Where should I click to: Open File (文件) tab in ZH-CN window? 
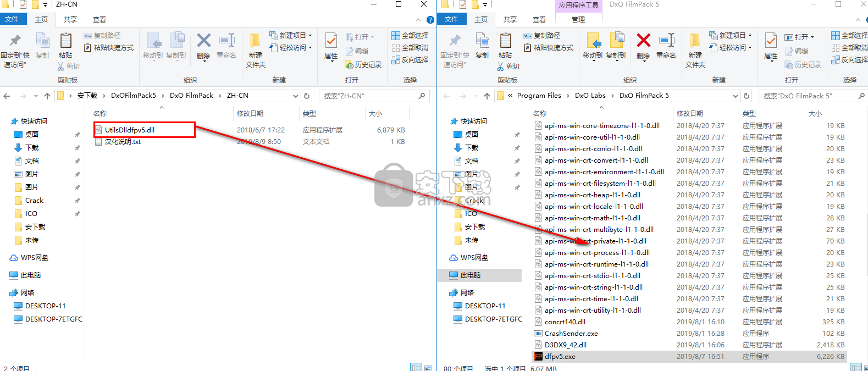coord(12,19)
